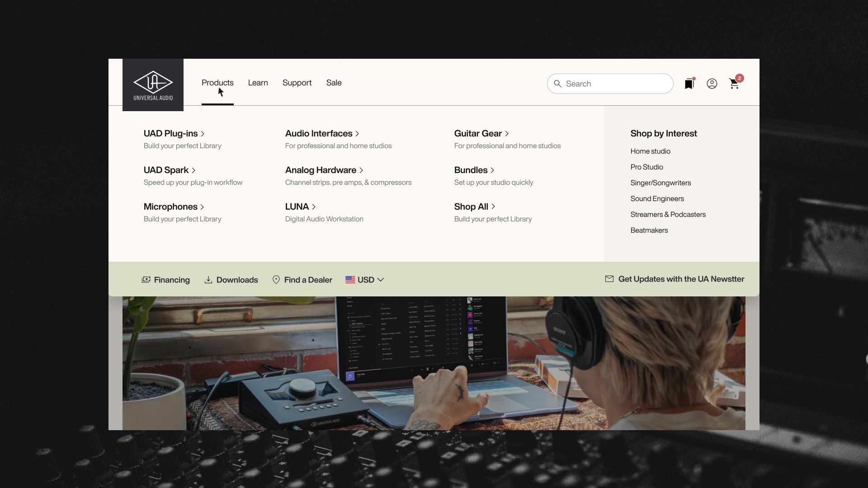The width and height of the screenshot is (868, 488).
Task: Open the user account icon
Action: pos(712,84)
